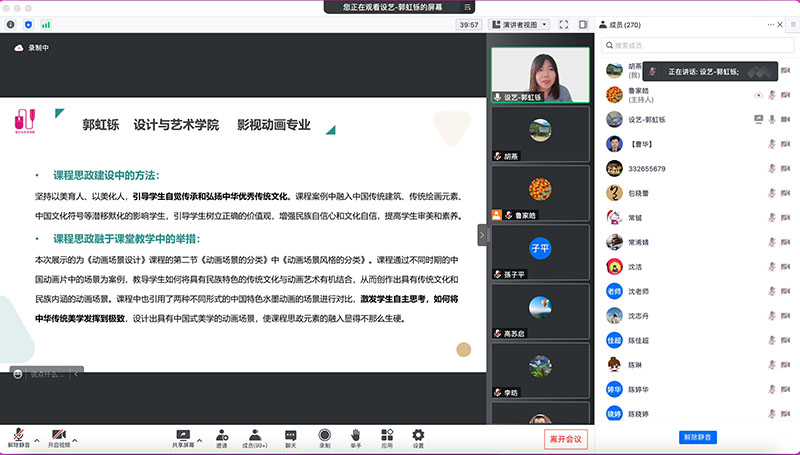Viewport: 800px width, 455px height.
Task: Open the chat panel
Action: [290, 437]
